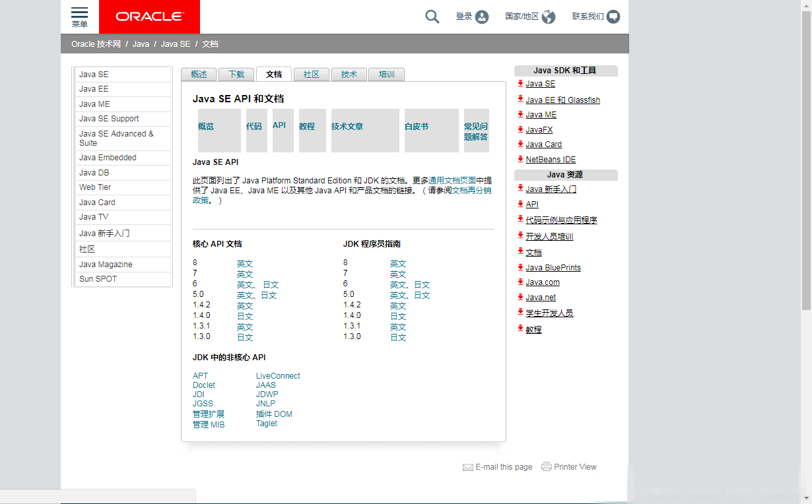Click the printer icon for Printer View
This screenshot has height=504, width=812.
click(547, 466)
